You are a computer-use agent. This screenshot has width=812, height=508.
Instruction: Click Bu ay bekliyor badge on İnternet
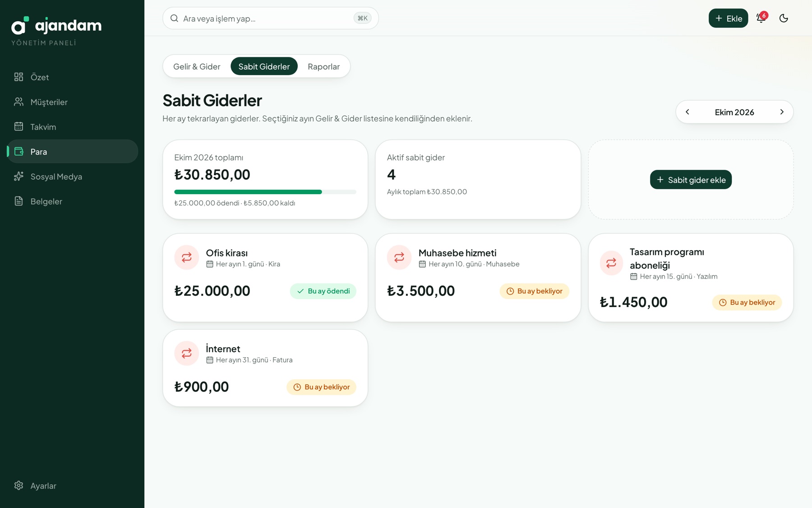[x=321, y=387]
